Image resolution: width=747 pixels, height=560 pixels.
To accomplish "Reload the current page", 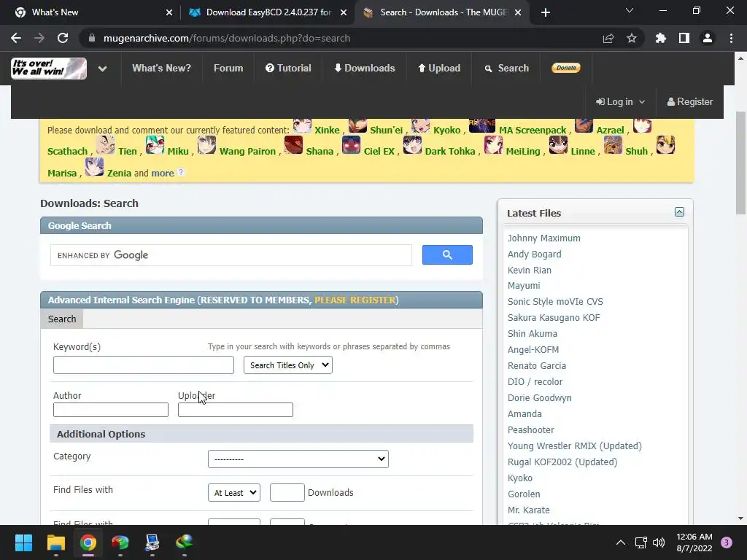I will [x=63, y=38].
